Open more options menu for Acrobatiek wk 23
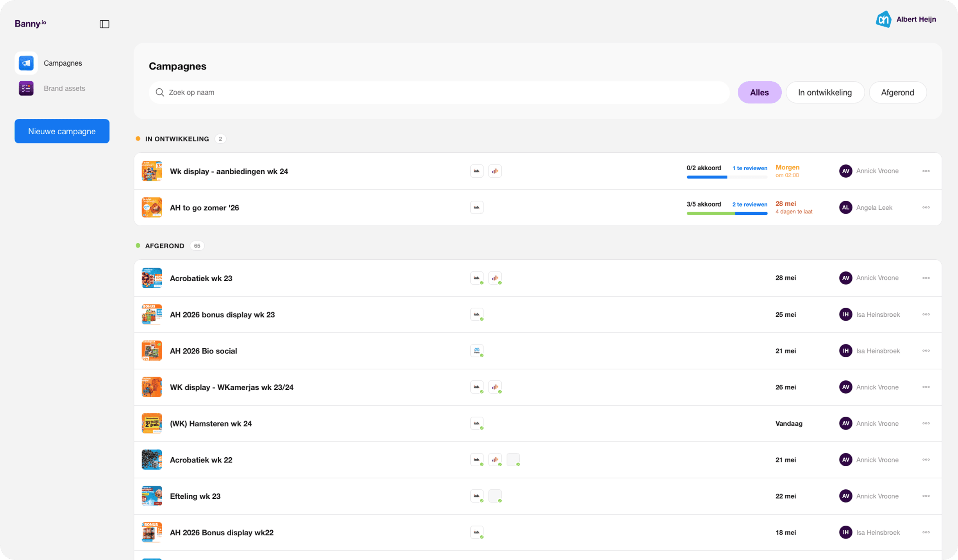The width and height of the screenshot is (958, 560). coord(926,278)
